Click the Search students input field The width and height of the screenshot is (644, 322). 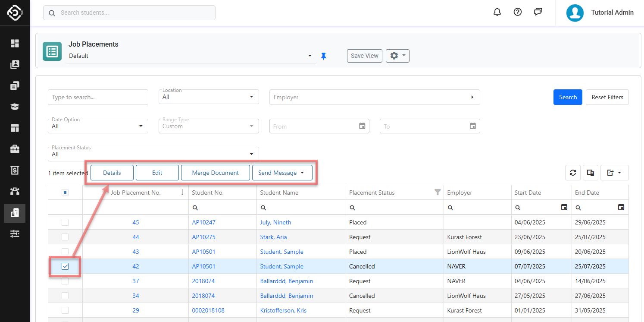pyautogui.click(x=129, y=13)
